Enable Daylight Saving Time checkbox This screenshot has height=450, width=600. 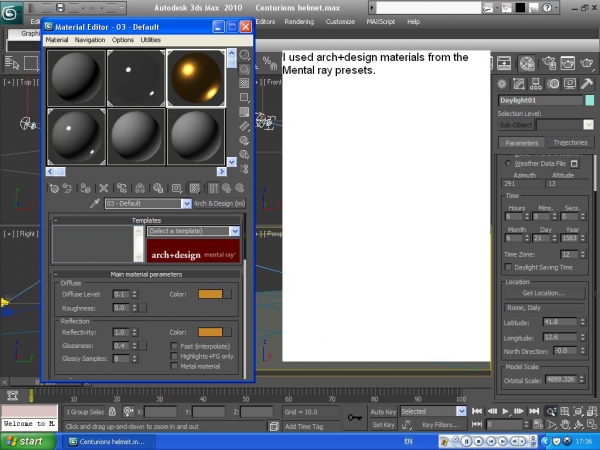tap(508, 267)
